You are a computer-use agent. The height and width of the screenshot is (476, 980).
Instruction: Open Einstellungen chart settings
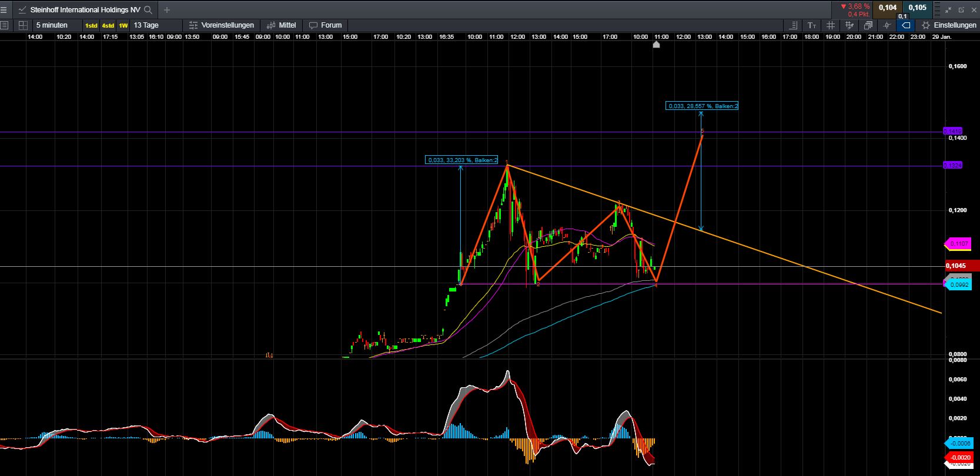pos(949,25)
